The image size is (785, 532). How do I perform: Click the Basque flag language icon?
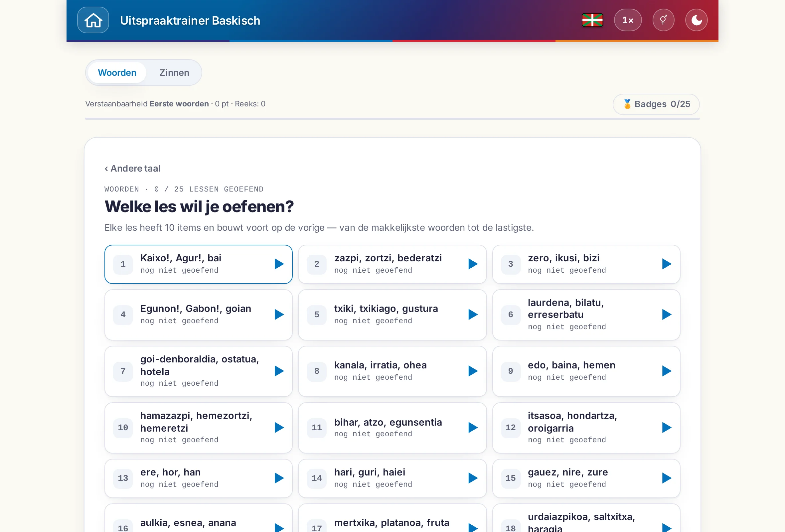coord(592,20)
